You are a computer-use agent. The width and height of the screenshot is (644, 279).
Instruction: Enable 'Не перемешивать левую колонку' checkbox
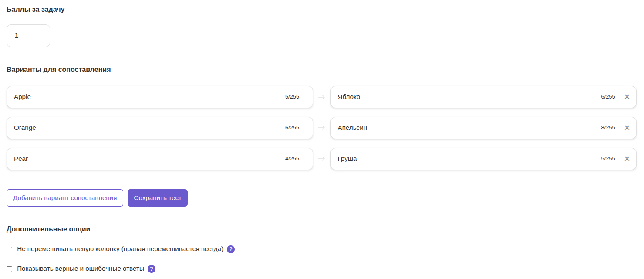click(10, 249)
